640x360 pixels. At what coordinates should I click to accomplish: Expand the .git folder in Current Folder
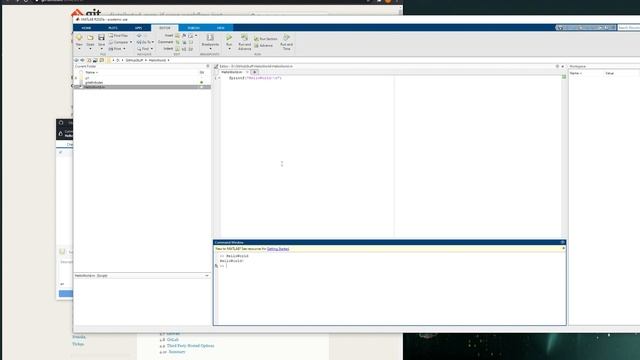click(x=76, y=78)
